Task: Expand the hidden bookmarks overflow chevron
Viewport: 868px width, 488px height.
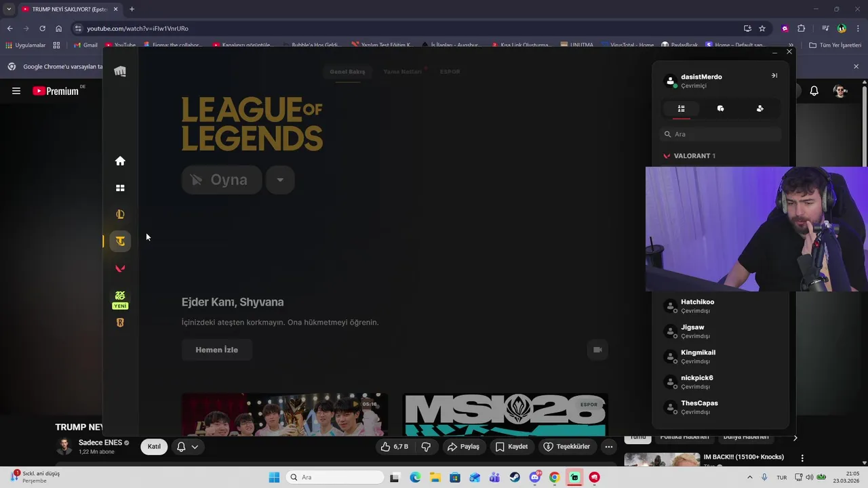Action: click(791, 45)
